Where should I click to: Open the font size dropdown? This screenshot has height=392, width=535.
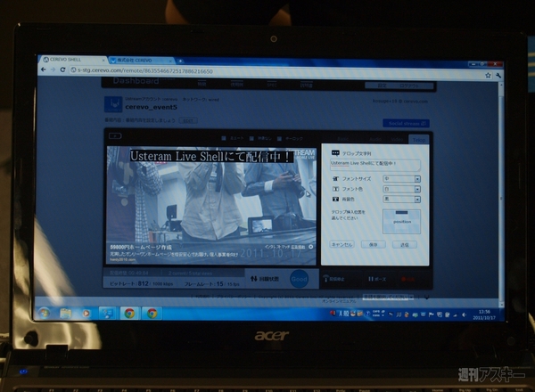(x=401, y=178)
